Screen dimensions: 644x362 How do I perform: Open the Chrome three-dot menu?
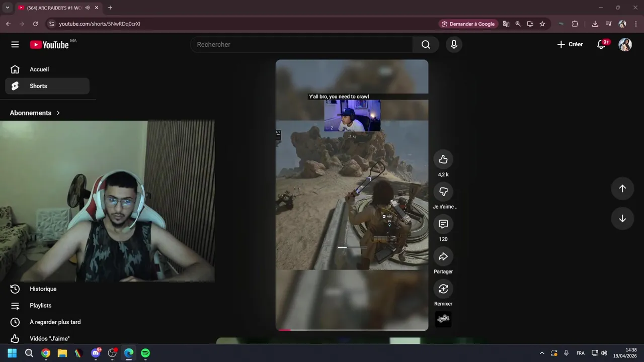coord(635,24)
